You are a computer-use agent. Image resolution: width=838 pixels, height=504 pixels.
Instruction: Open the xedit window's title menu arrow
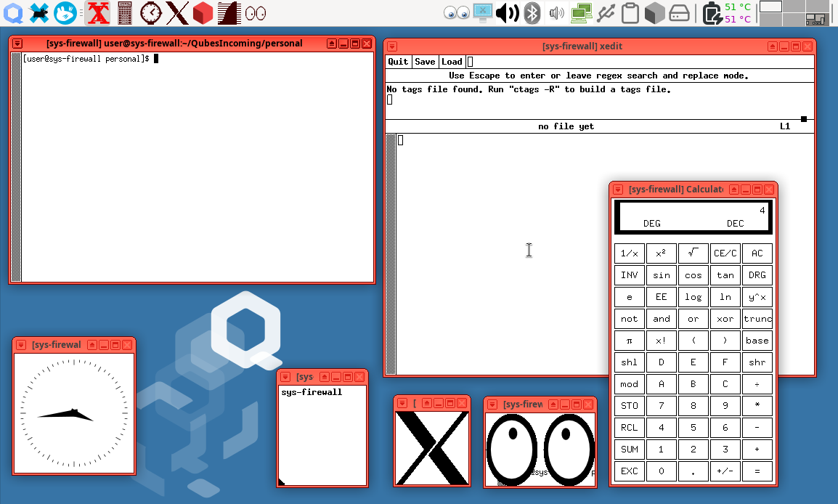pos(392,46)
